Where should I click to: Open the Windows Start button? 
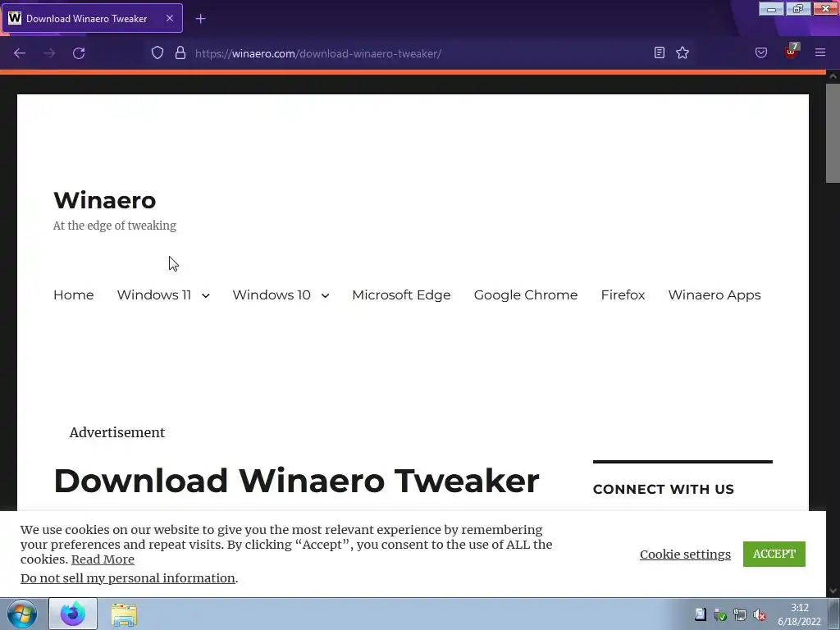pyautogui.click(x=22, y=614)
